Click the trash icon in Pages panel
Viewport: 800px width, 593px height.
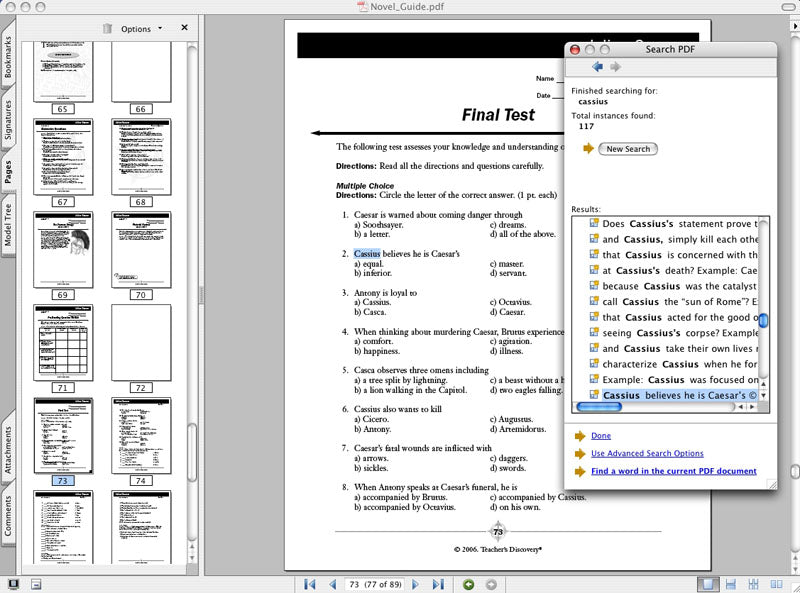click(107, 29)
